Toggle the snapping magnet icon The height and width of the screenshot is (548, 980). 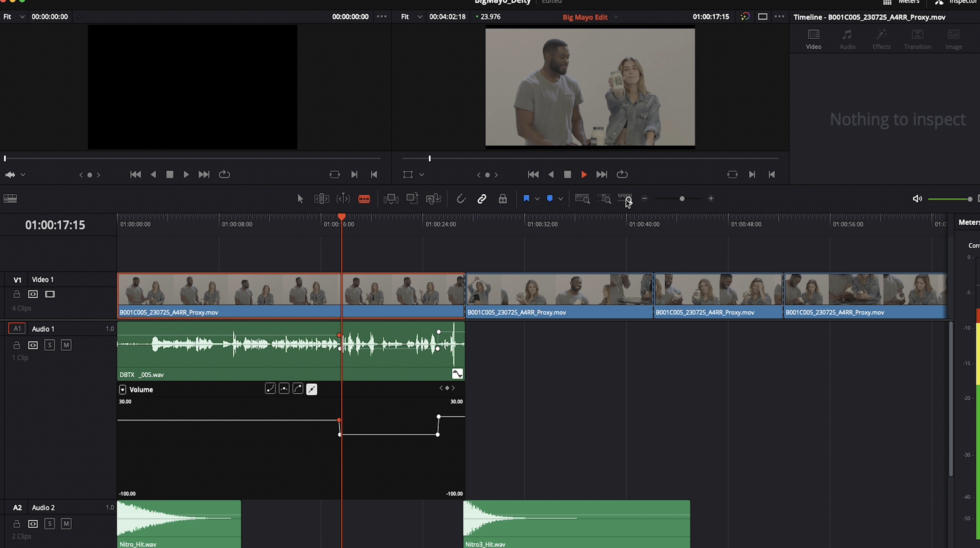[x=461, y=199]
